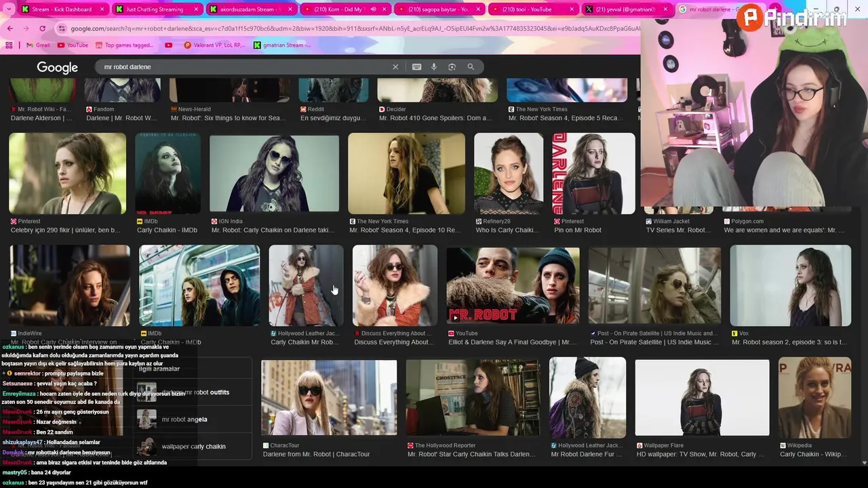Open the Mr Robot Darlene Fur jacket image
Screen dimensions: 868x488
tap(587, 397)
